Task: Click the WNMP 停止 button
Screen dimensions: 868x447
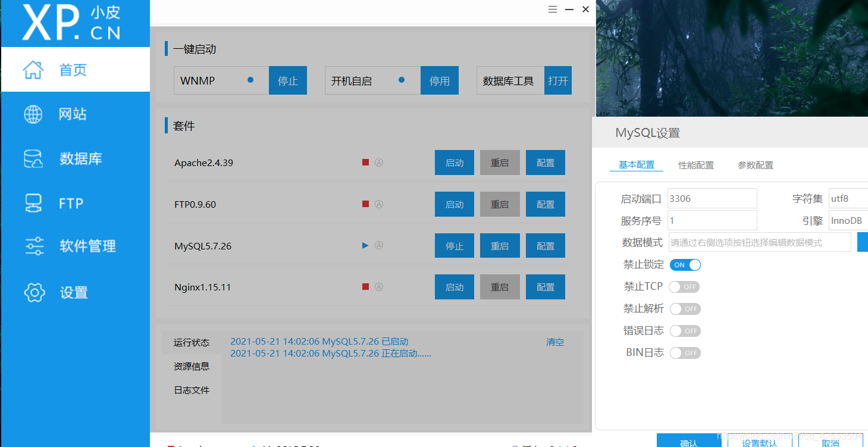Action: 288,80
